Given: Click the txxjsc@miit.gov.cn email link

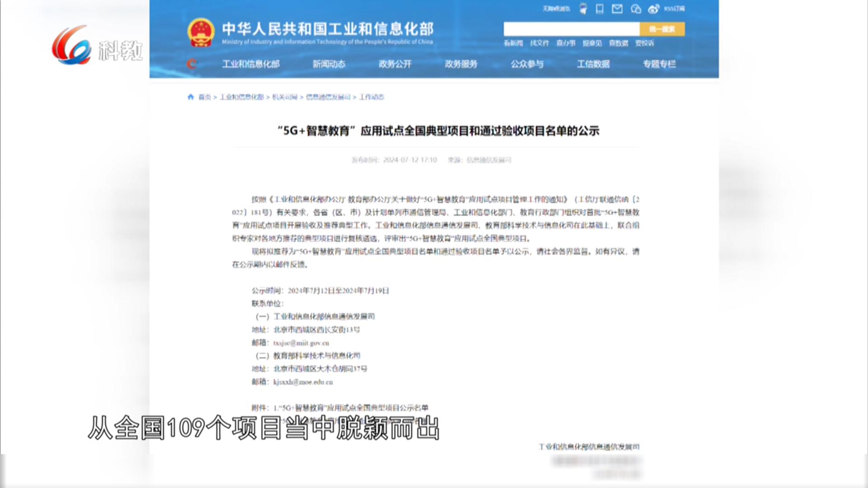Looking at the screenshot, I should coord(301,343).
